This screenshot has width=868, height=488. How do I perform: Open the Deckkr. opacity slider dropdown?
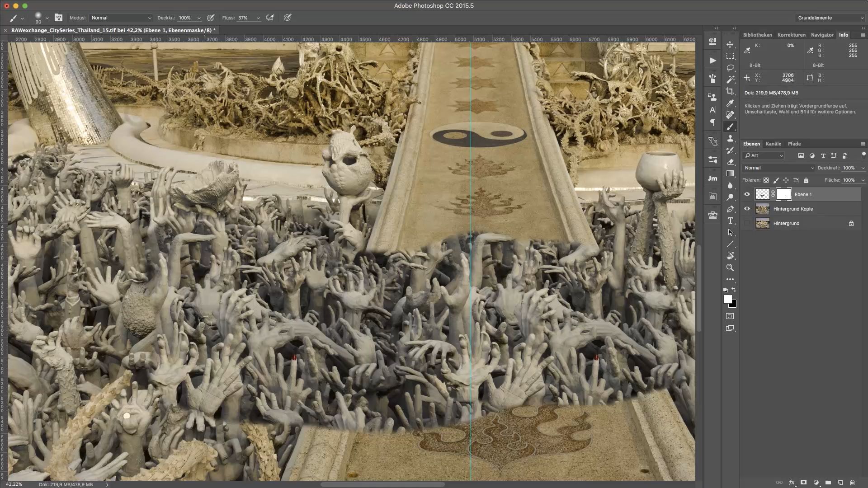tap(199, 18)
